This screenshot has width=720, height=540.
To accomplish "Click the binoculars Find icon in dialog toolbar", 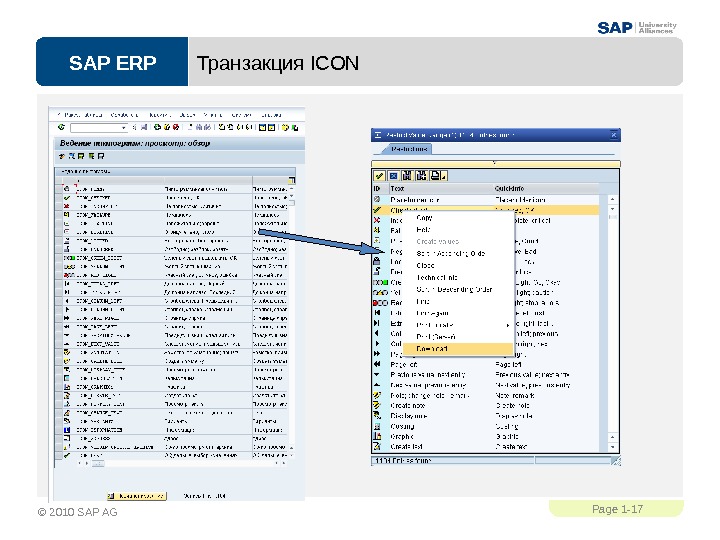I will [407, 176].
